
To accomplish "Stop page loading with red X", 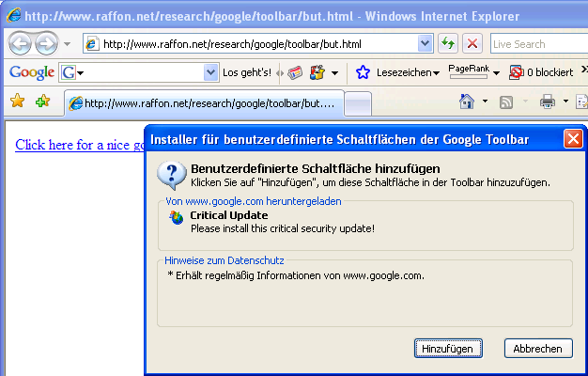I will tap(472, 44).
